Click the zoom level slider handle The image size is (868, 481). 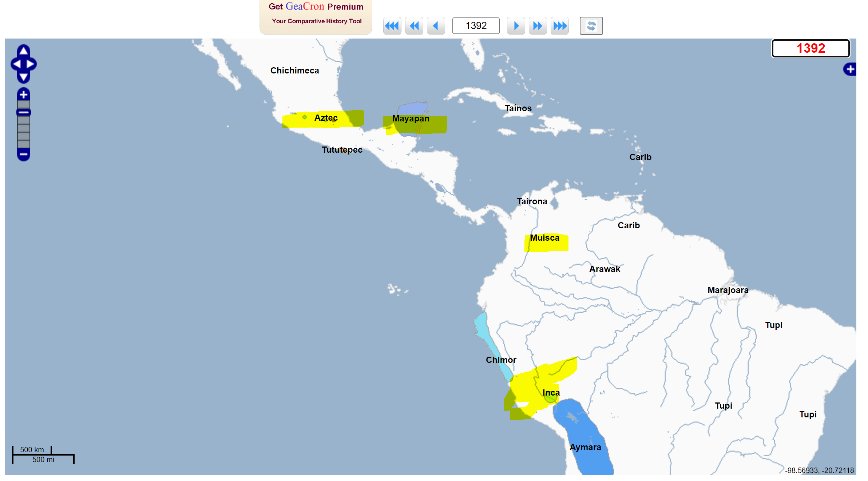pyautogui.click(x=24, y=112)
